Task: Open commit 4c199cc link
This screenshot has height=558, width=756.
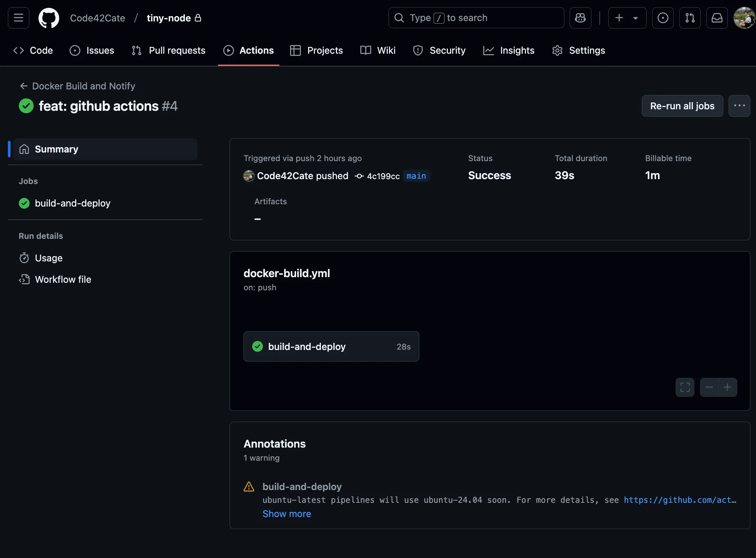Action: [x=383, y=176]
